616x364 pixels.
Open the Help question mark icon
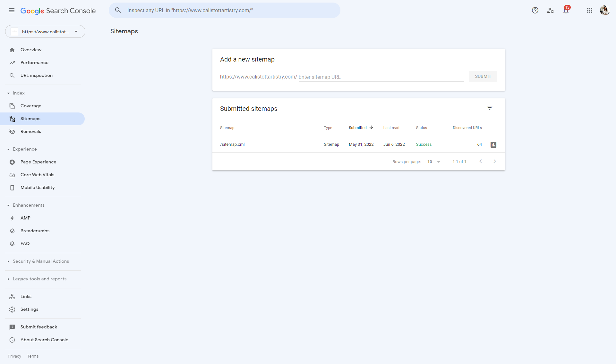point(535,10)
